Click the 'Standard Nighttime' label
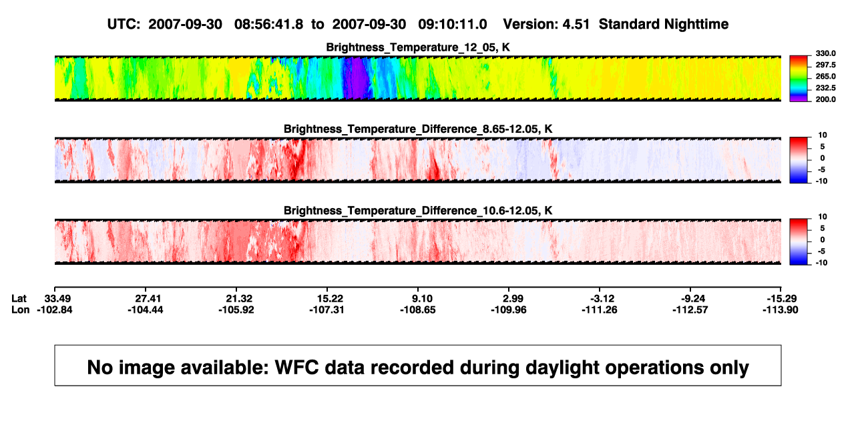868x445 pixels. tap(664, 24)
